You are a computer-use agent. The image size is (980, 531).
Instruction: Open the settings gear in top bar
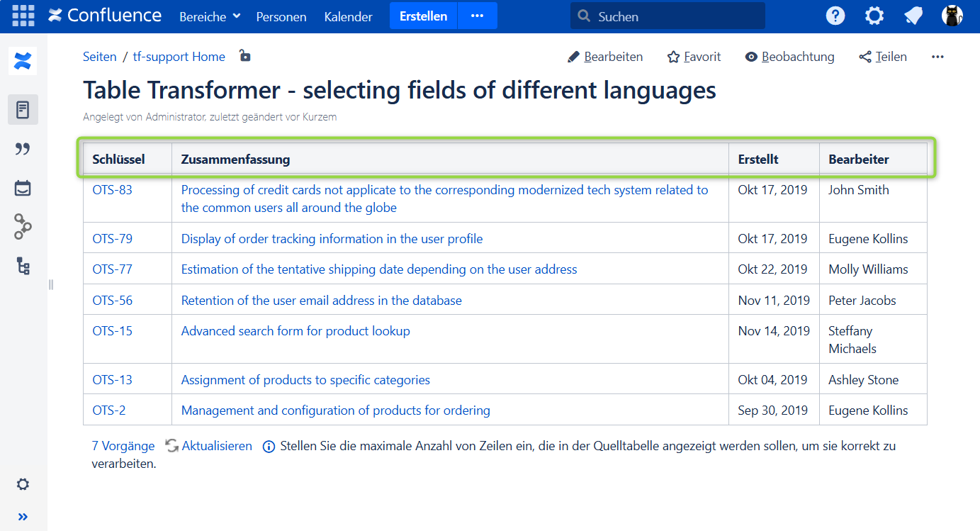[x=874, y=16]
